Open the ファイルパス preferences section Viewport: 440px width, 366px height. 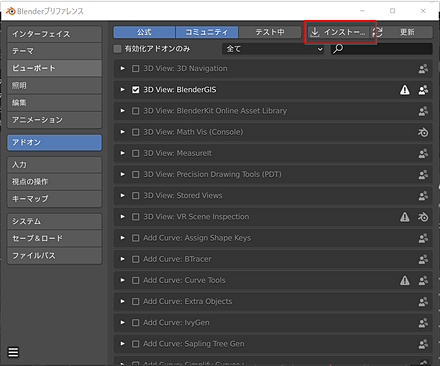(x=54, y=256)
